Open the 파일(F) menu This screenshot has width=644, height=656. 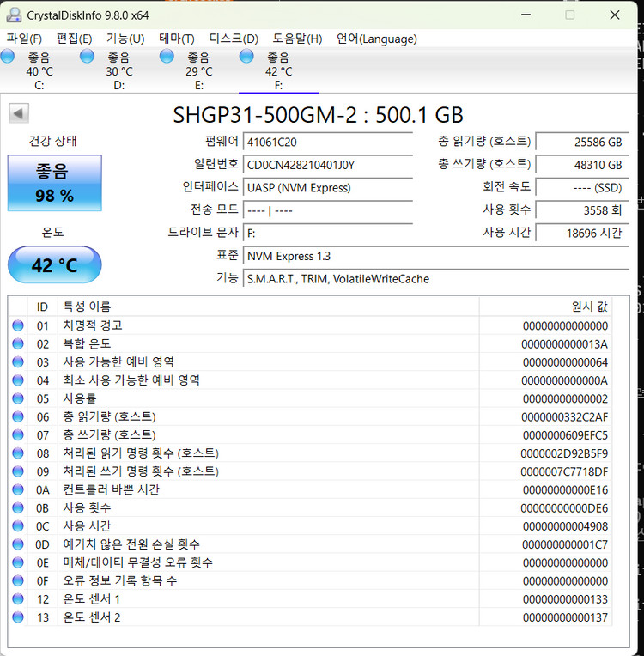[x=24, y=39]
